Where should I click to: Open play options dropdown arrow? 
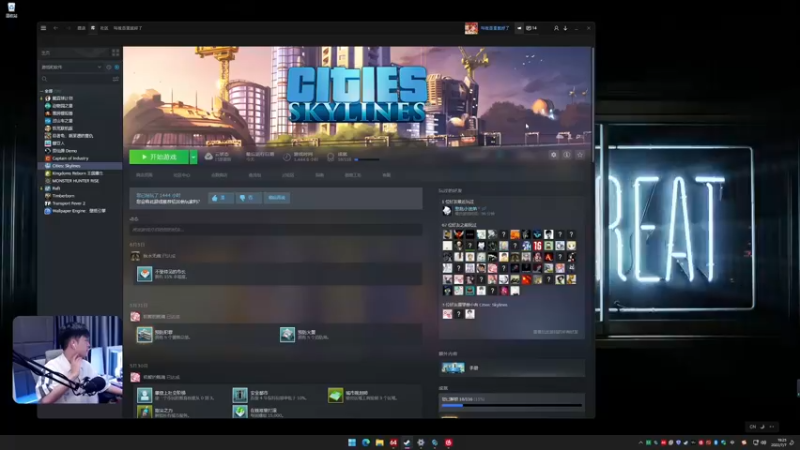[193, 157]
